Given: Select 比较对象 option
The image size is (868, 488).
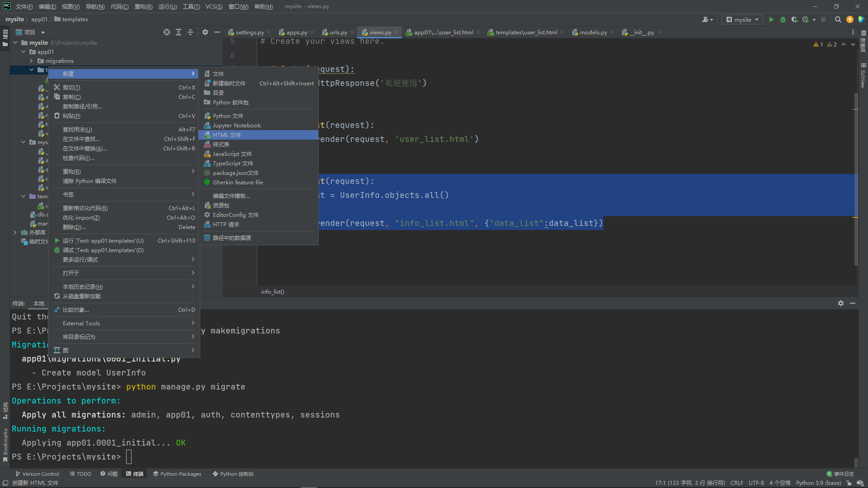Looking at the screenshot, I should pyautogui.click(x=124, y=310).
